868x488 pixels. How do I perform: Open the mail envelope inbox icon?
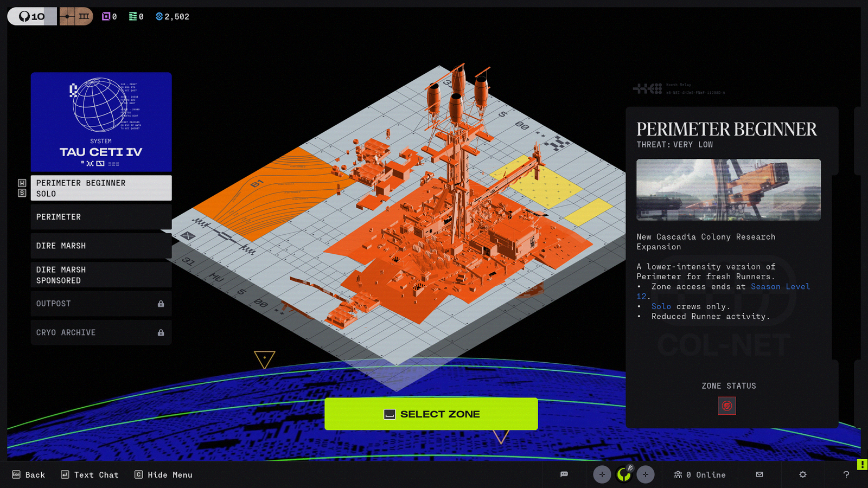[759, 474]
